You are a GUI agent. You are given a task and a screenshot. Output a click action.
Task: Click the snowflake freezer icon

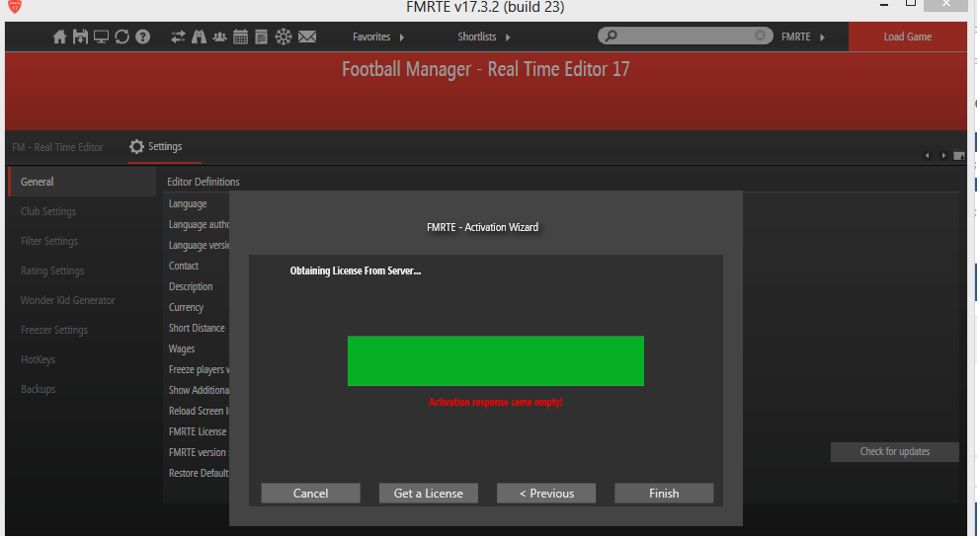[x=284, y=37]
